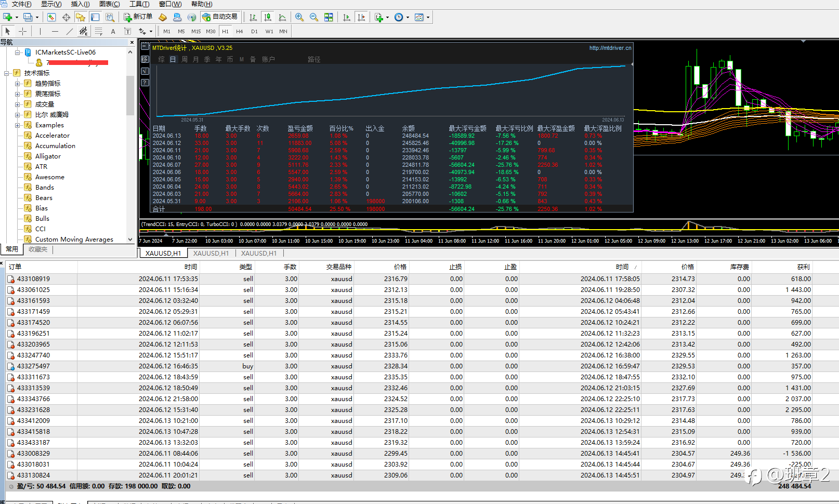
Task: Click the Fibonacci retracement tool icon
Action: coord(98,31)
